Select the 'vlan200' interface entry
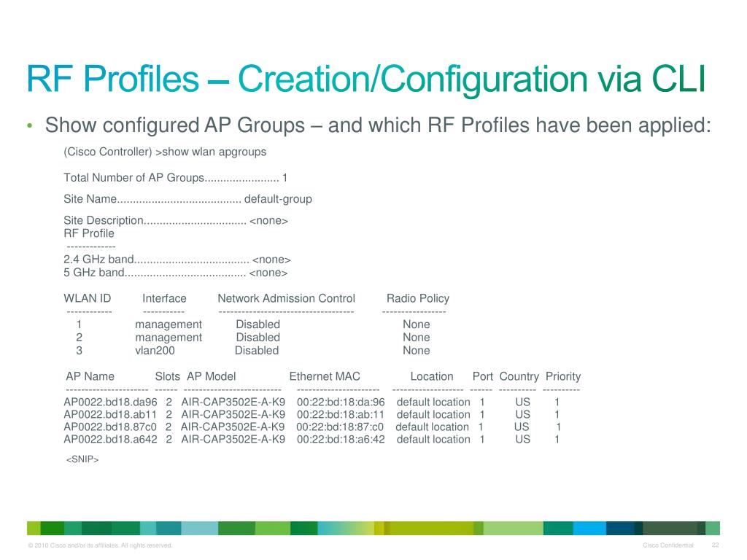Screen dimensions: 747x560 coord(155,351)
